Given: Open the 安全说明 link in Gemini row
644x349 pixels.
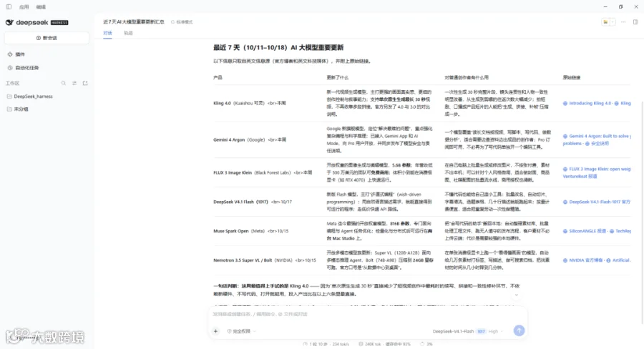Looking at the screenshot, I should 600,143.
